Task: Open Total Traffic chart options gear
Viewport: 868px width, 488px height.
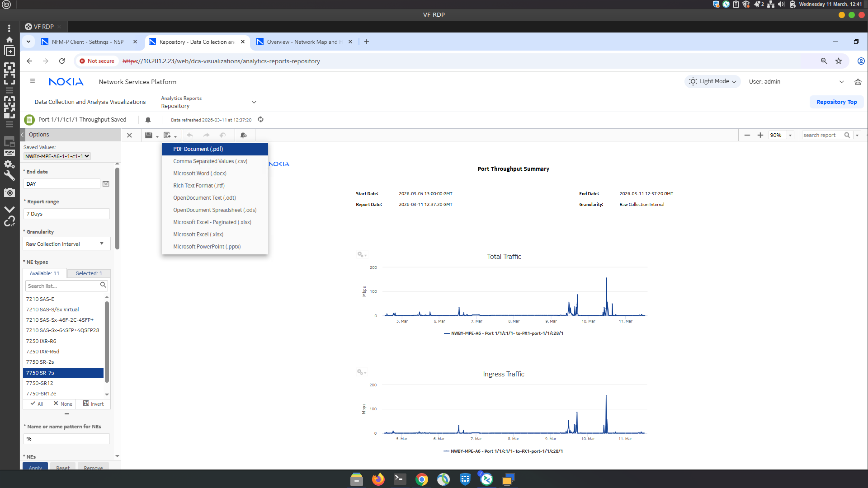Action: 361,255
